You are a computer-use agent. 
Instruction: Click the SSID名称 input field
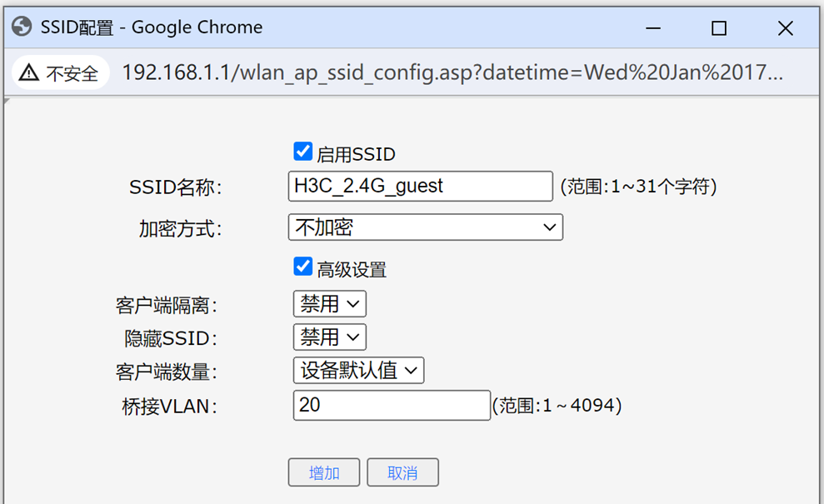[421, 186]
